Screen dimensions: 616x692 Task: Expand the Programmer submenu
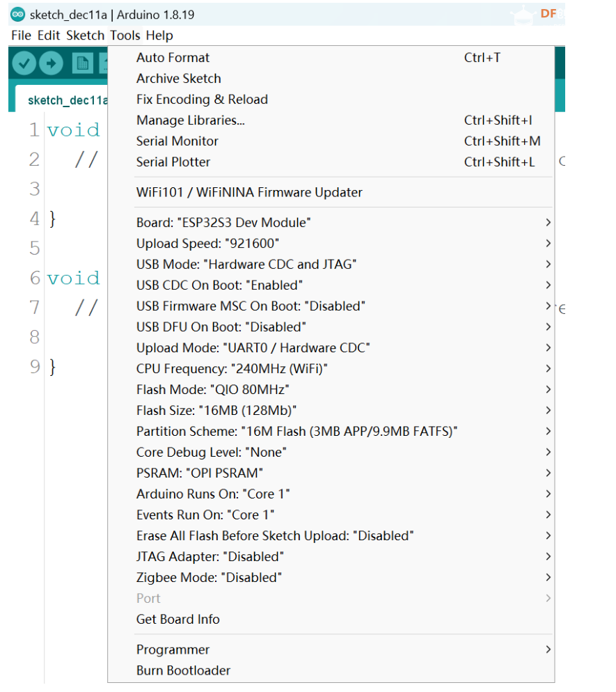point(331,650)
